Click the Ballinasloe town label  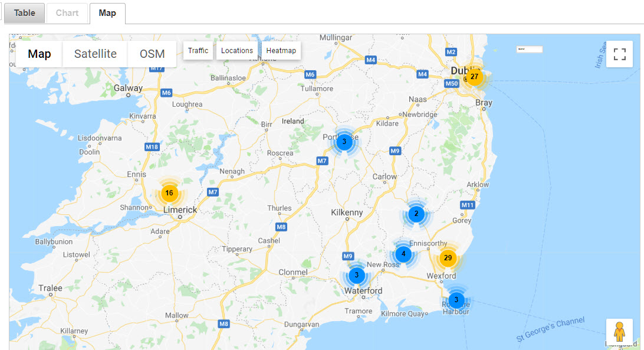click(x=228, y=78)
